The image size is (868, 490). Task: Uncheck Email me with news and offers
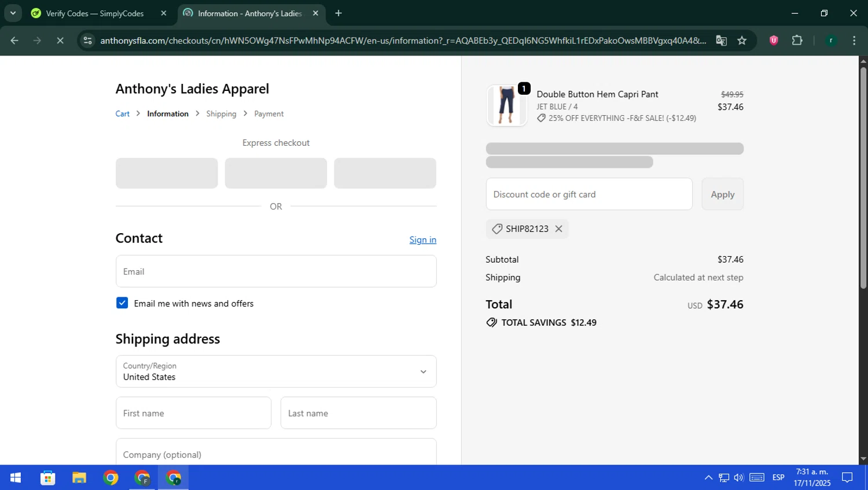coord(122,303)
